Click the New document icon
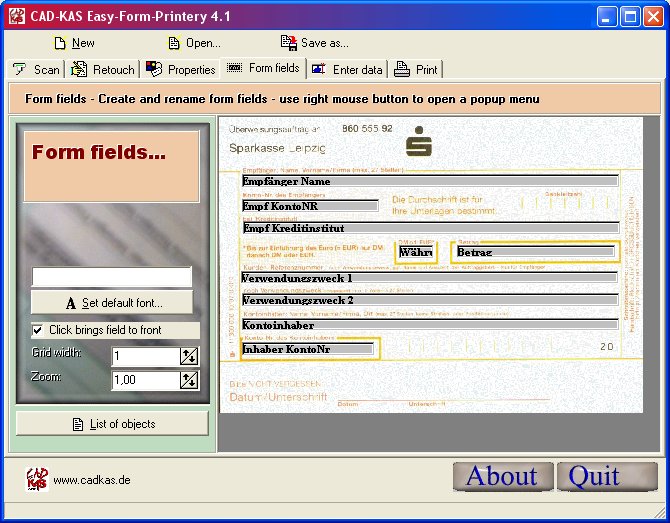 tap(60, 43)
